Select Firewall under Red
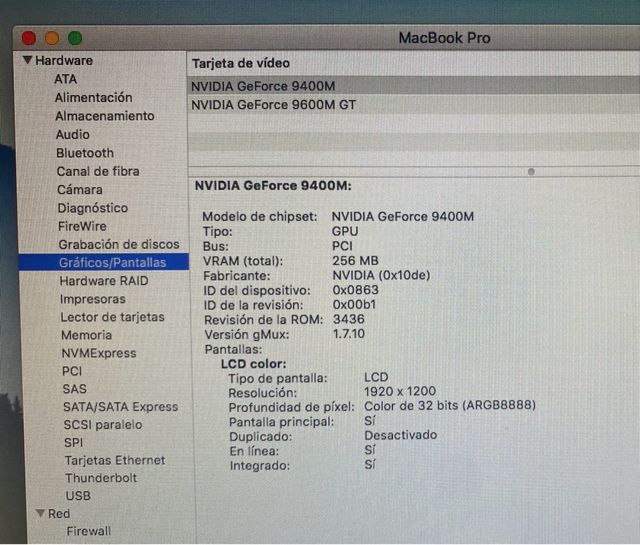 [89, 531]
